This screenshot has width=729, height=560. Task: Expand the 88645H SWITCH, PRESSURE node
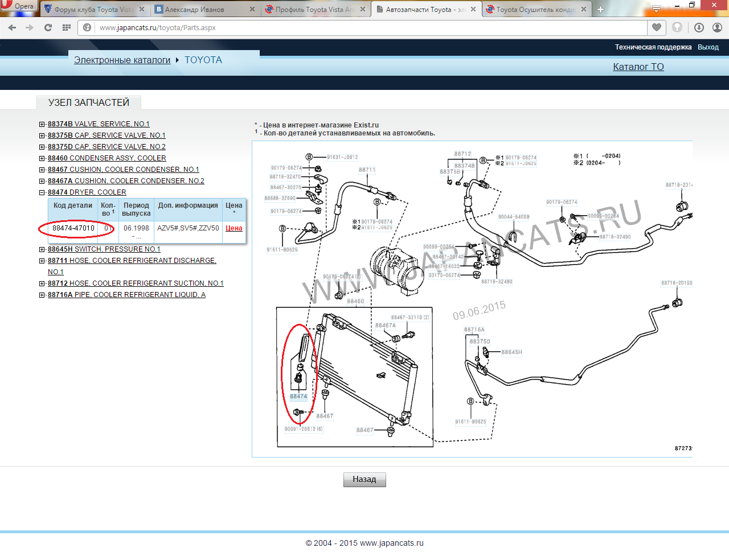tap(42, 249)
